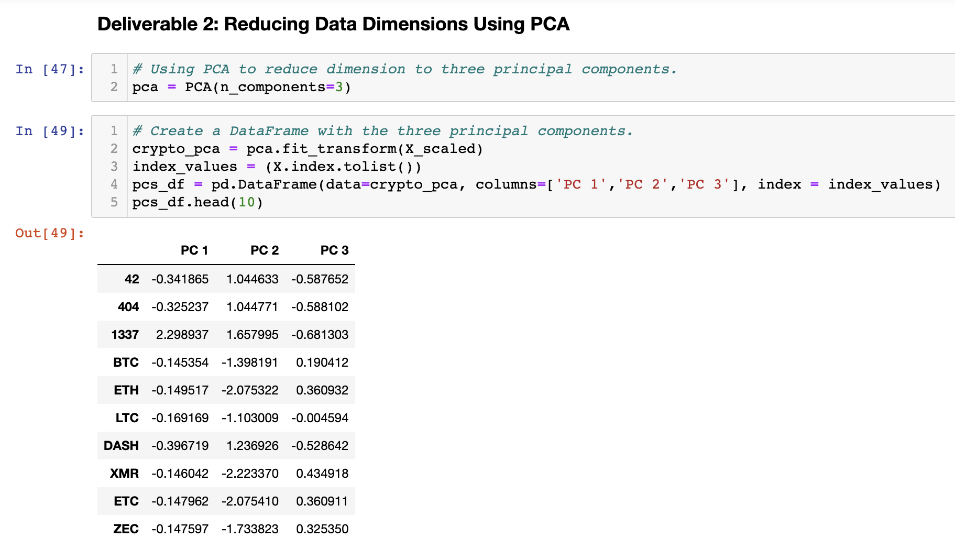Click the pcs_df.head(10) line
Image resolution: width=955 pixels, height=560 pixels.
[x=197, y=202]
